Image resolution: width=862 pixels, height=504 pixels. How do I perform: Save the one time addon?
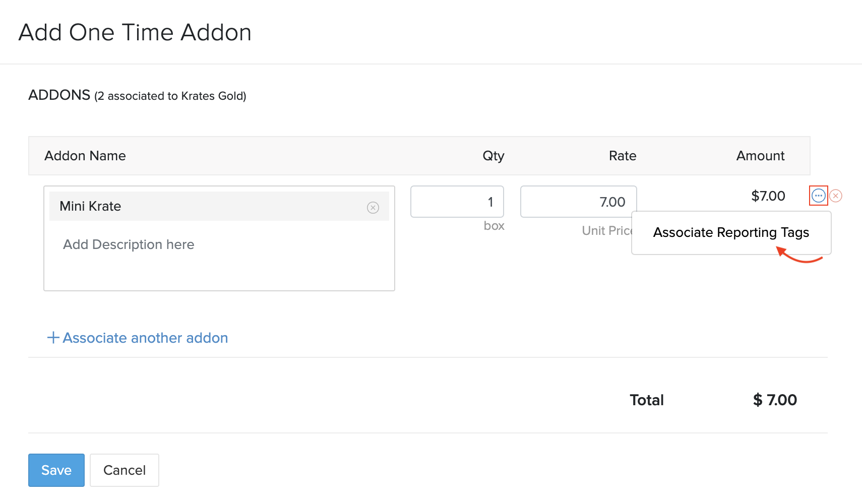56,470
